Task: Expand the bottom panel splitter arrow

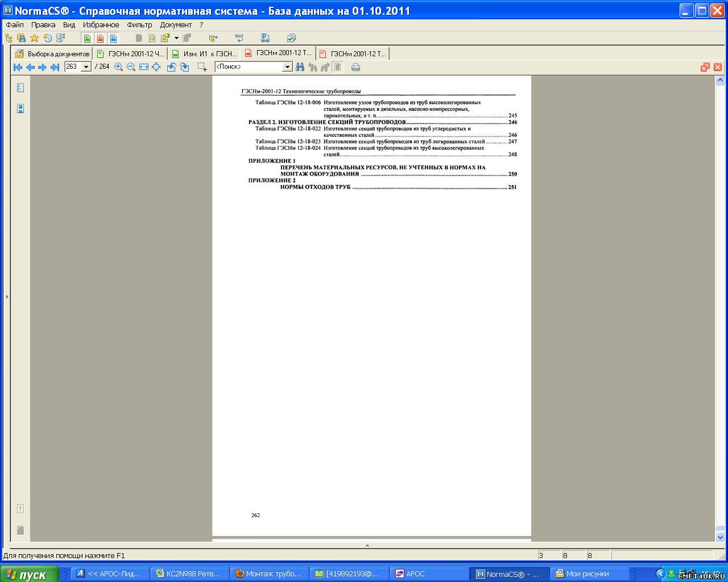Action: [367, 545]
